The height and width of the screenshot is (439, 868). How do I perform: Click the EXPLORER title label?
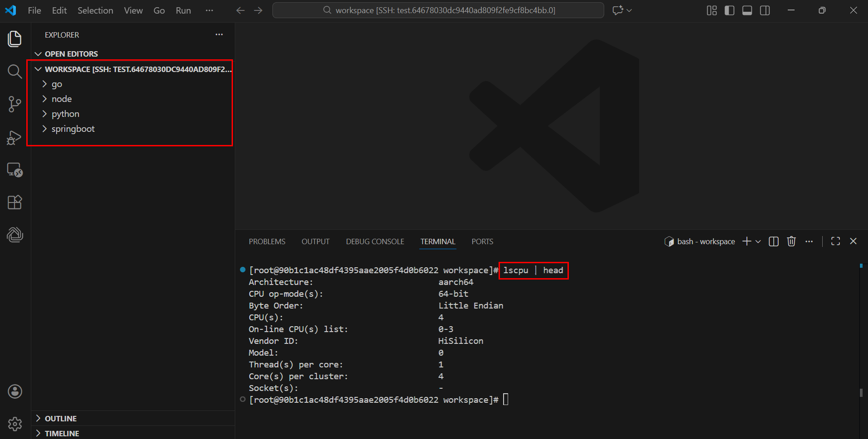62,35
